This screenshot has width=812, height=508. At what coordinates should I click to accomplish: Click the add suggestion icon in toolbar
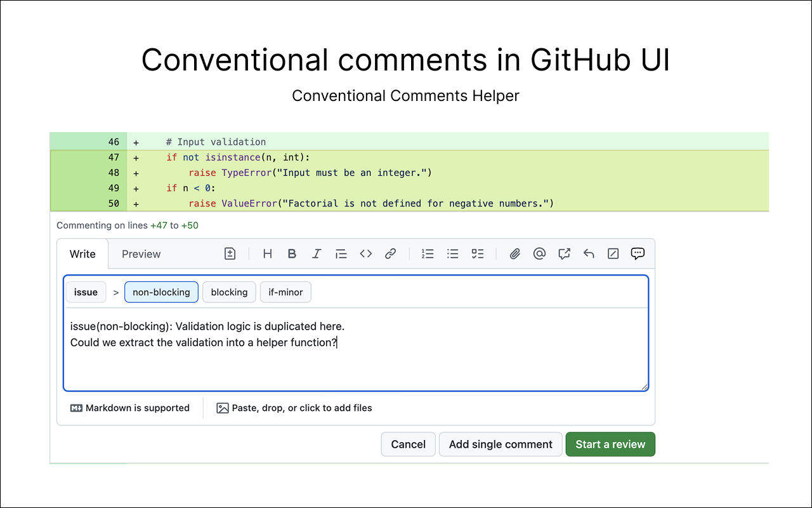pyautogui.click(x=230, y=254)
